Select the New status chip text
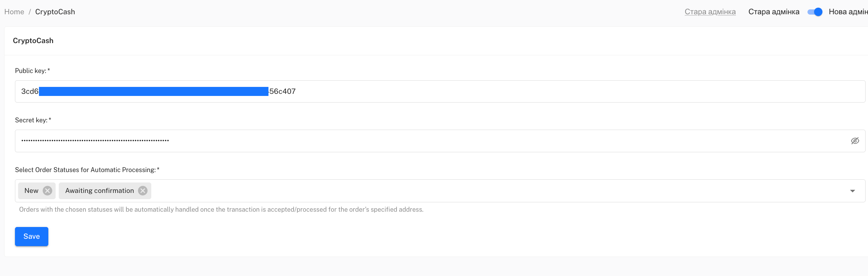The height and width of the screenshot is (276, 868). tap(31, 191)
